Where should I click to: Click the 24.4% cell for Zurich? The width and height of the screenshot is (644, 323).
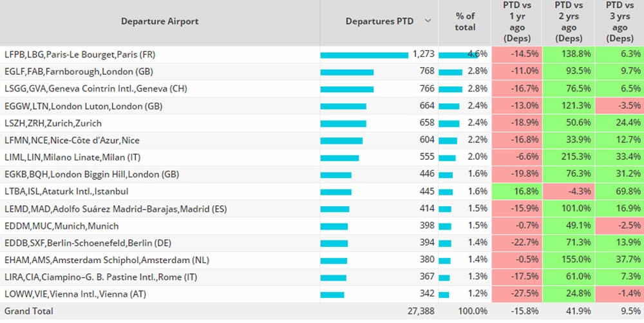620,123
